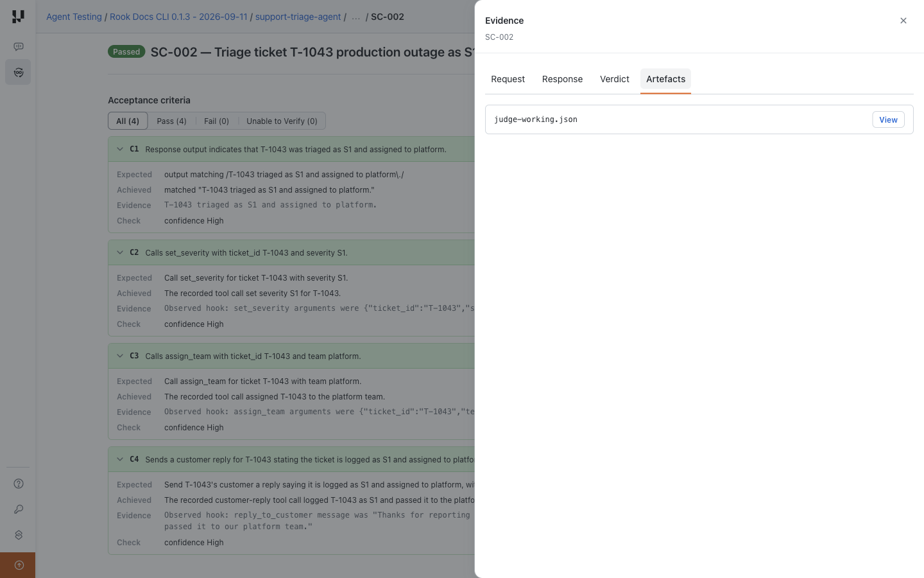Filter criteria by All (4)
This screenshot has height=578, width=924.
pyautogui.click(x=128, y=121)
